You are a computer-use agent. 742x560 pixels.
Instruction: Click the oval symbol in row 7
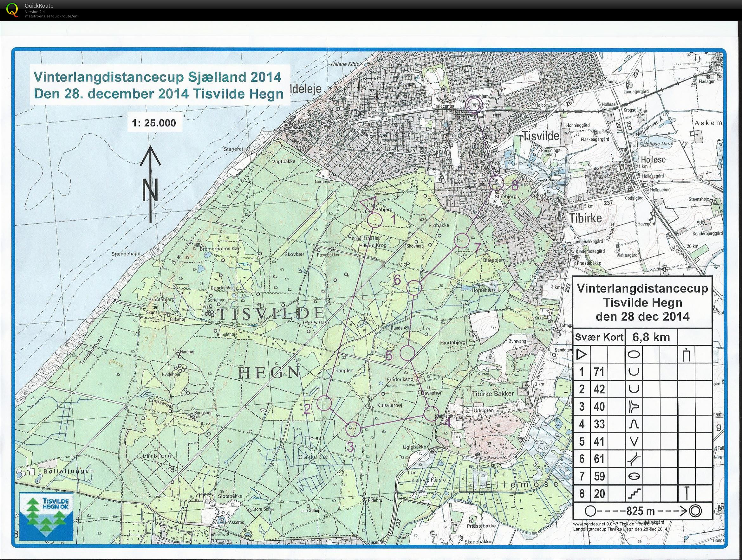(633, 476)
